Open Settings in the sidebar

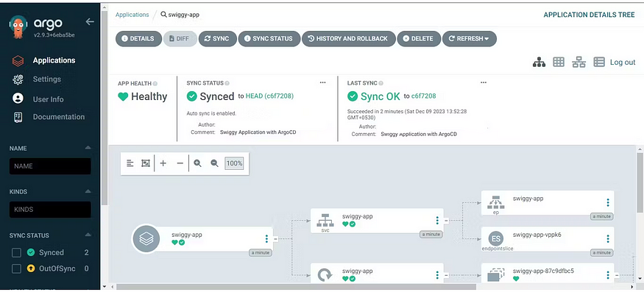[x=47, y=79]
